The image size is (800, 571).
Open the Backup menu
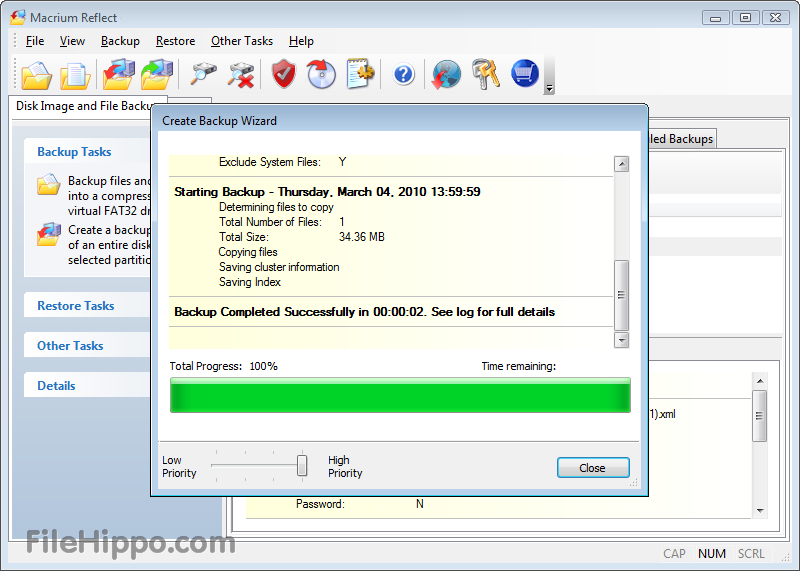(120, 41)
